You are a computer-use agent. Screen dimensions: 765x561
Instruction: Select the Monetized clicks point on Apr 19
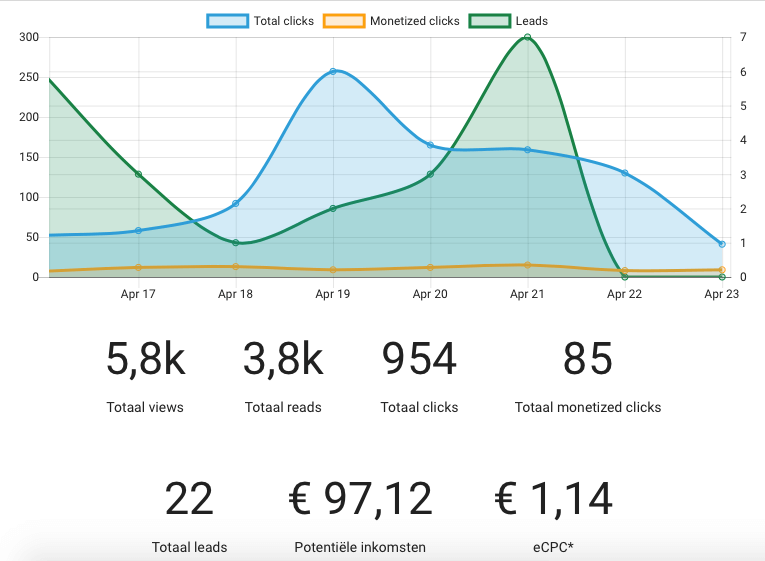click(333, 270)
